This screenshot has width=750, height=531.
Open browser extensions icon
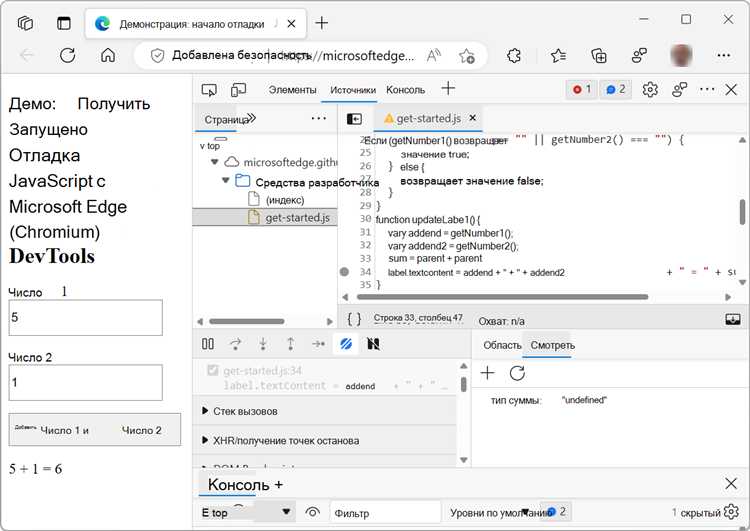click(514, 56)
